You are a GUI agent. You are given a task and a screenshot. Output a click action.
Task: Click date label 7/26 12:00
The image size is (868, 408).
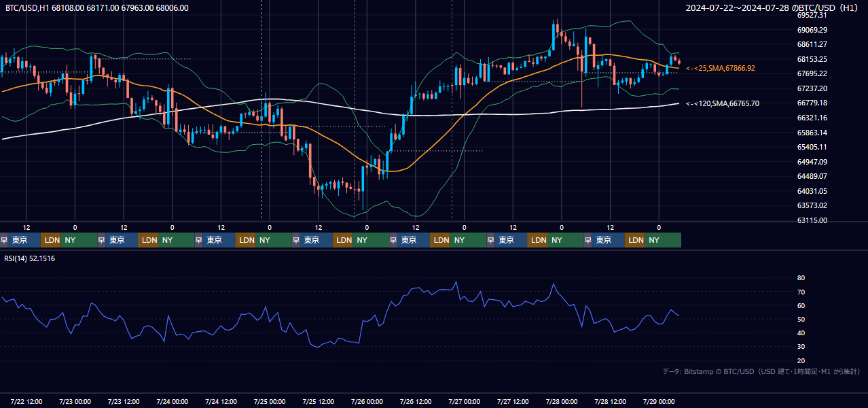pyautogui.click(x=416, y=401)
